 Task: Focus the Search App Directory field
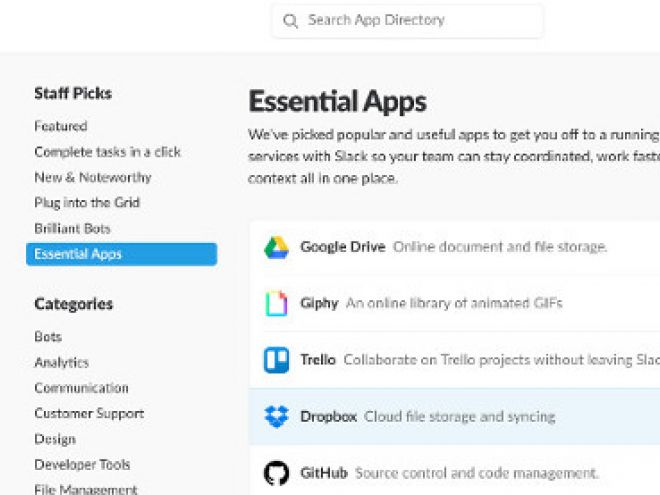407,20
